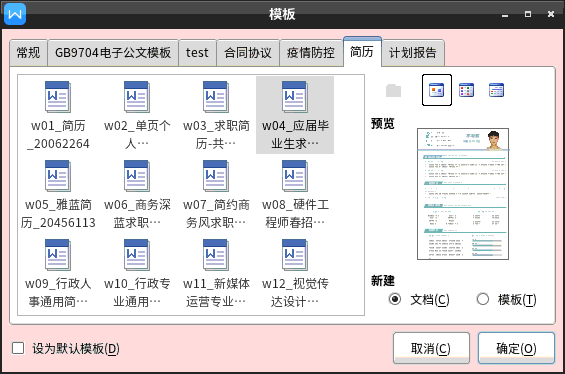The image size is (565, 374).
Task: Click the 确定(O) button
Action: tap(516, 348)
